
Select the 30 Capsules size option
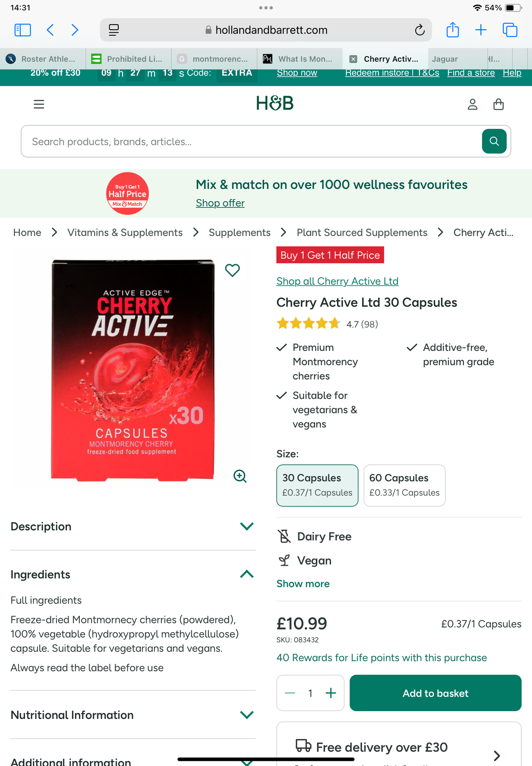point(317,485)
